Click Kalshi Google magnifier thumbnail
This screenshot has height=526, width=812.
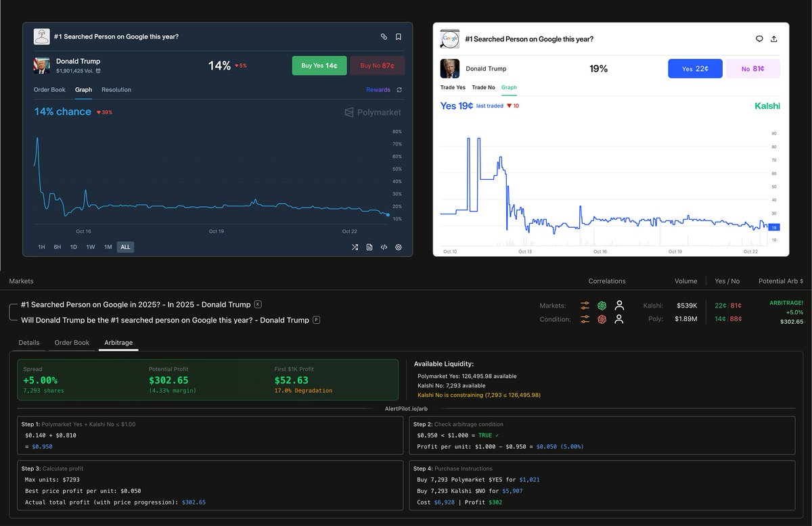point(450,39)
